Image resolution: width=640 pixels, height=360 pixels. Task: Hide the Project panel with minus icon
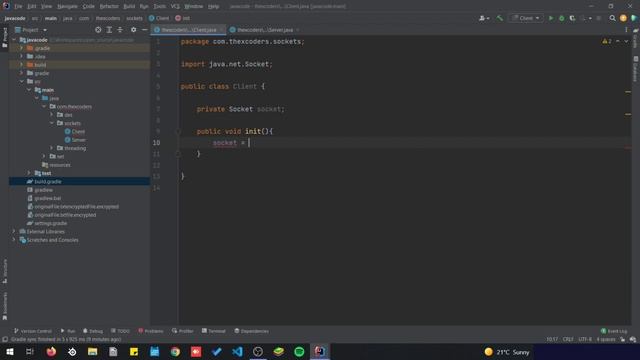coord(144,30)
